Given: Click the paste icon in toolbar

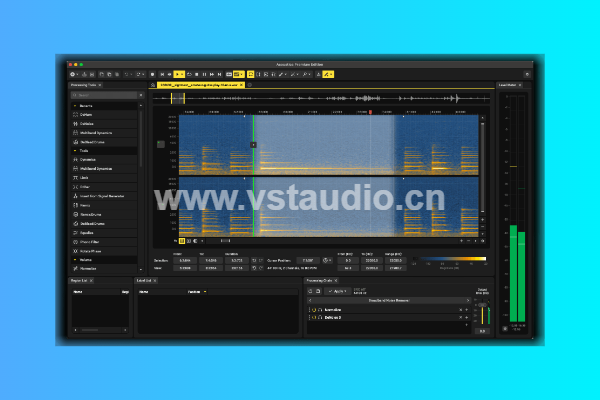Looking at the screenshot, I should [117, 74].
